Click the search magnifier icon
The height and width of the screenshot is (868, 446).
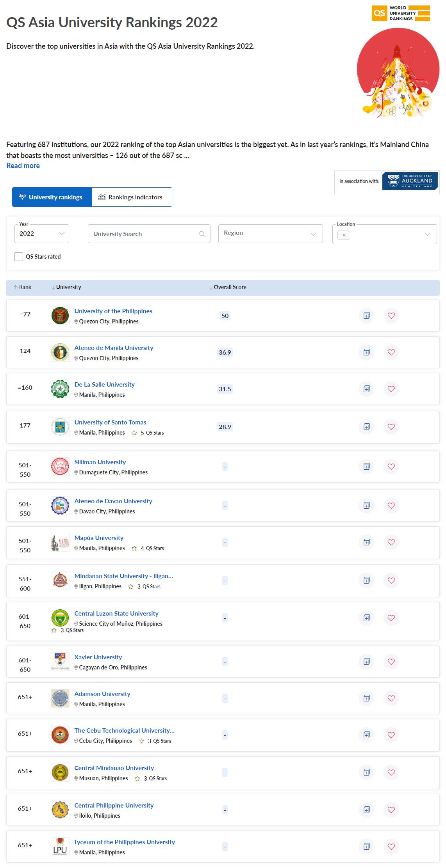(x=202, y=234)
